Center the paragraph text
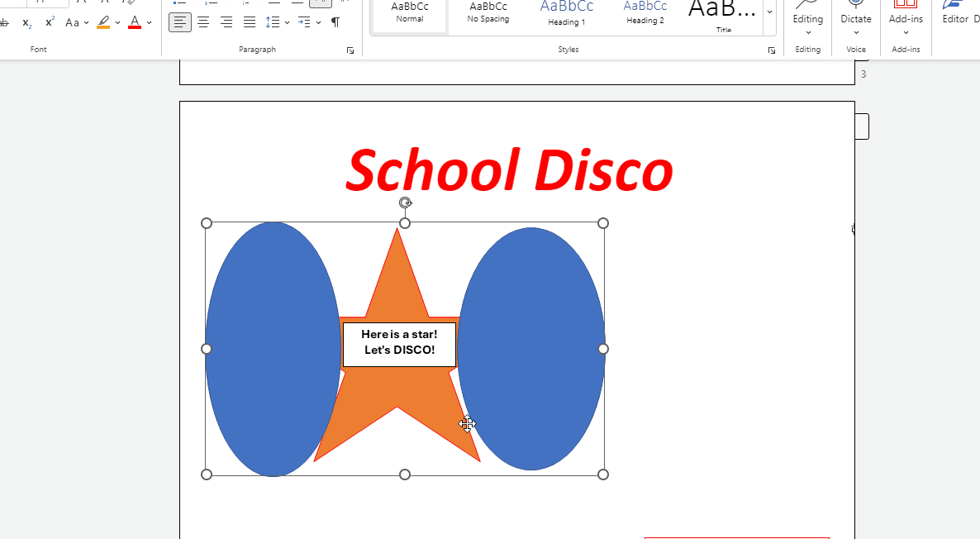The height and width of the screenshot is (539, 980). click(203, 22)
